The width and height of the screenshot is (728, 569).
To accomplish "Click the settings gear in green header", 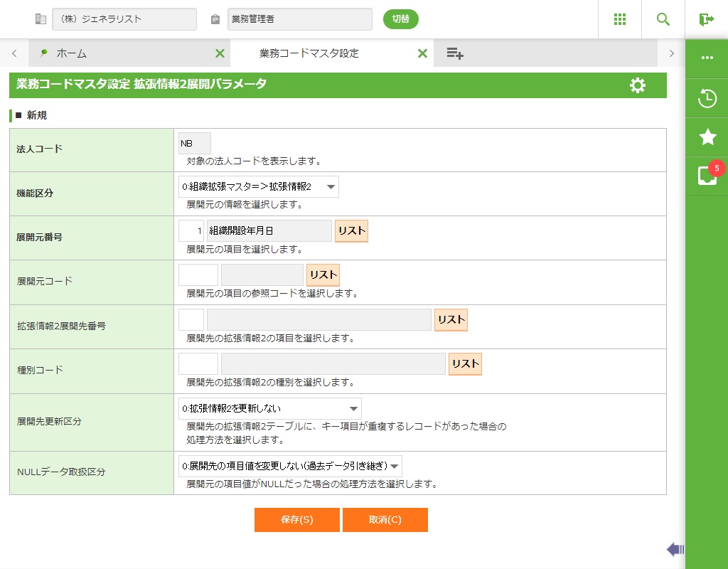I will 638,85.
